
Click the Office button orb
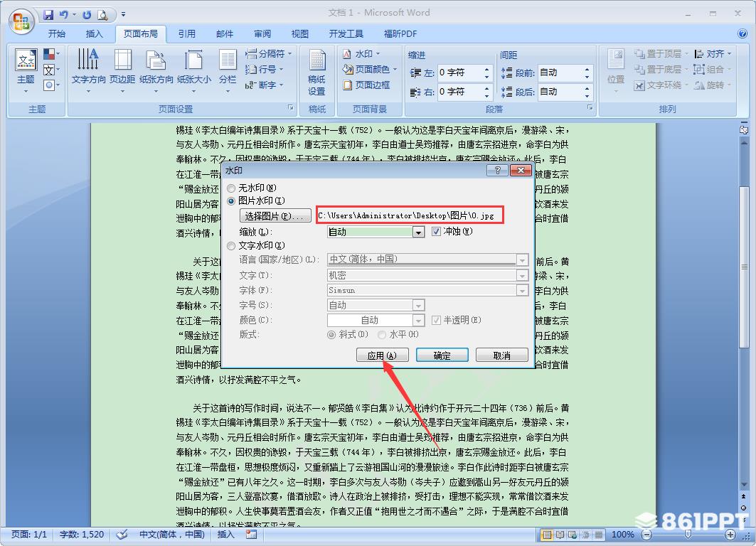pos(22,22)
